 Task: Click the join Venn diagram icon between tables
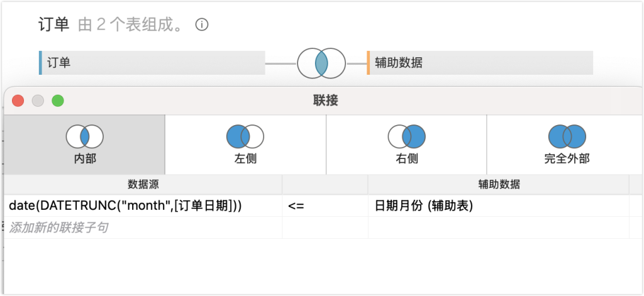(x=321, y=63)
